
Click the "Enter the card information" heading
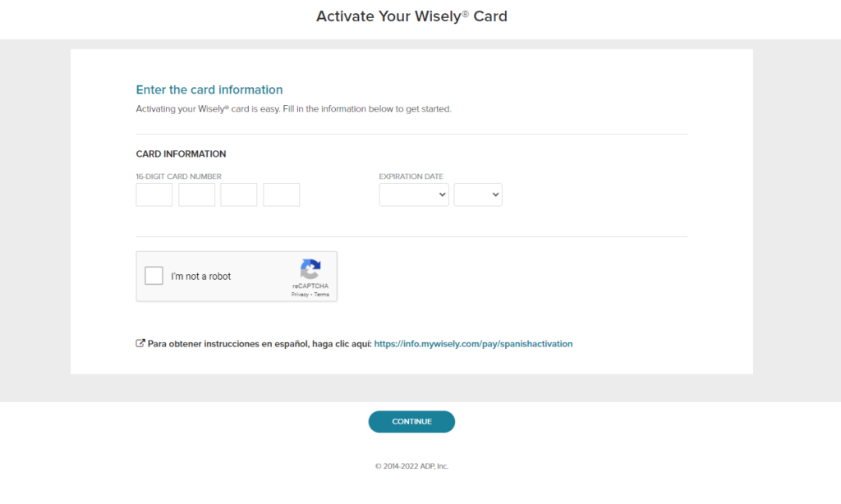tap(209, 89)
